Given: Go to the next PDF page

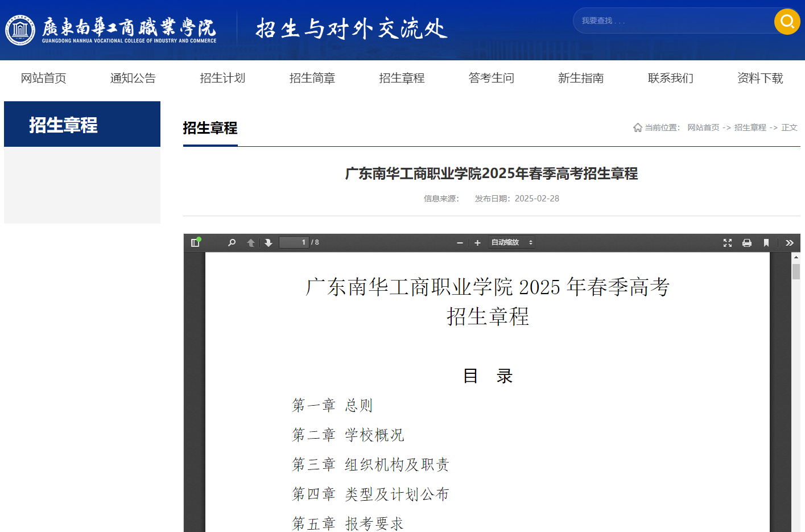Looking at the screenshot, I should click(268, 242).
